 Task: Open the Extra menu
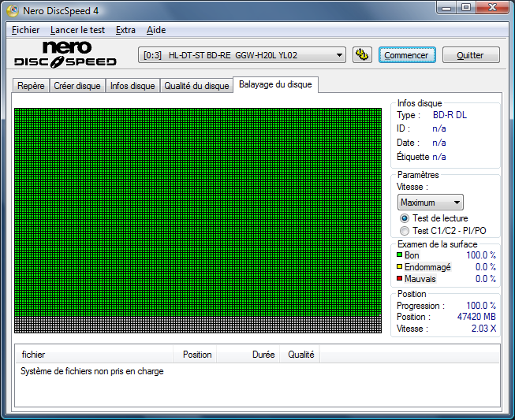(125, 30)
